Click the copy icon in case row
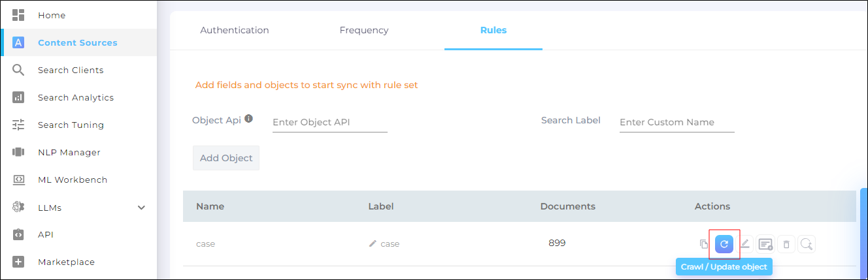868x280 pixels. (x=703, y=244)
